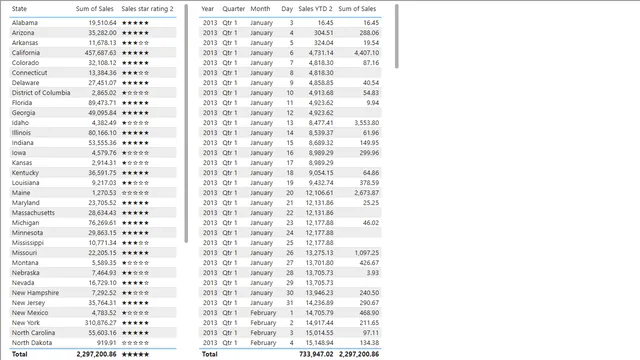This screenshot has height=360, width=640.
Task: Select the North Carolina state cell
Action: pos(33,333)
